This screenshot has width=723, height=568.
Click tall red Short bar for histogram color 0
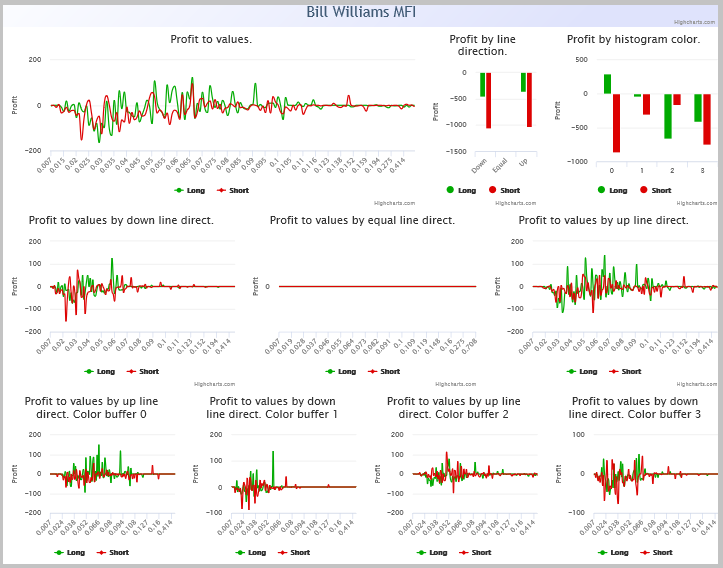(x=616, y=123)
